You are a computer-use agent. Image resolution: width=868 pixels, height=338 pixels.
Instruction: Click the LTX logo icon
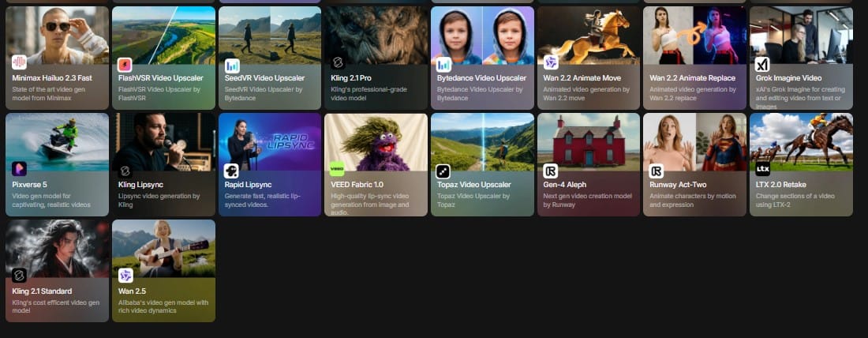pyautogui.click(x=762, y=170)
